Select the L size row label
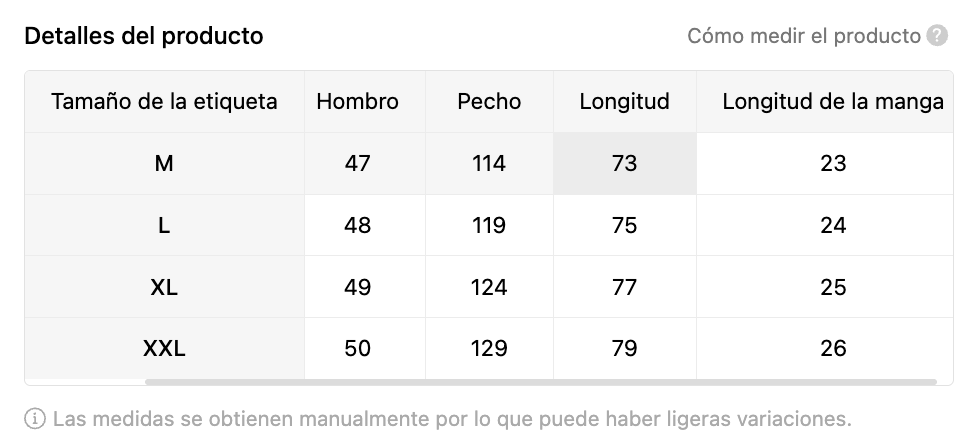964x444 pixels. (x=164, y=225)
